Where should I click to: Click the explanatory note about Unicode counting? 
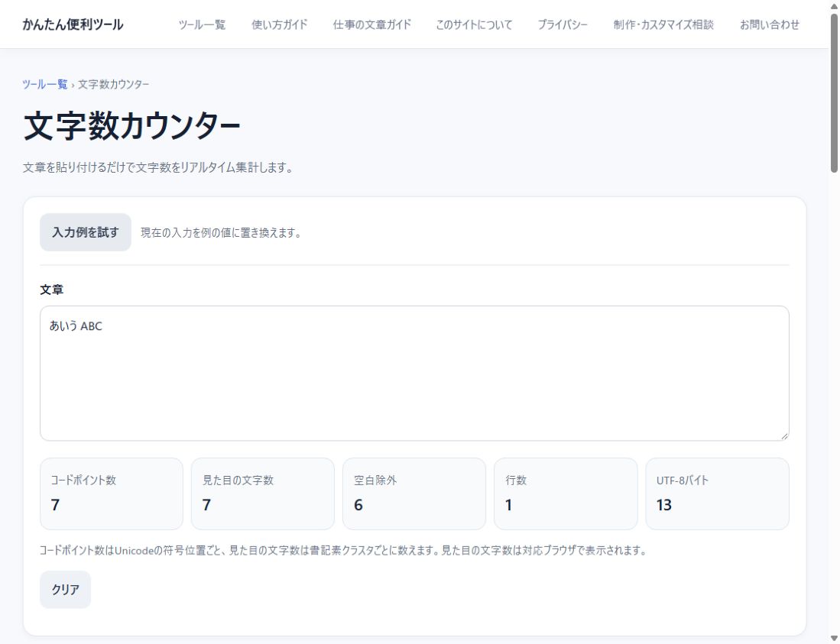pos(343,550)
